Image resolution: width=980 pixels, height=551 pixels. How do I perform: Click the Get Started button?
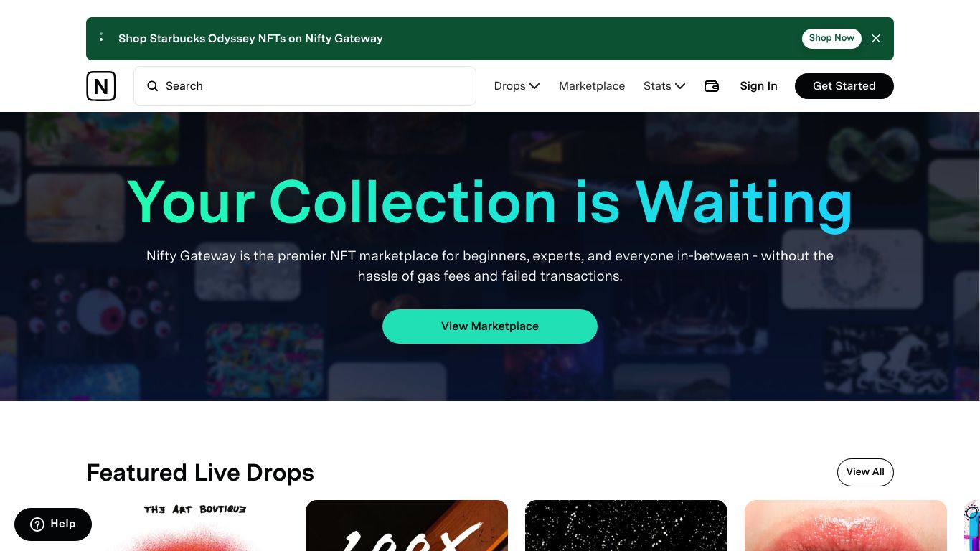click(844, 86)
